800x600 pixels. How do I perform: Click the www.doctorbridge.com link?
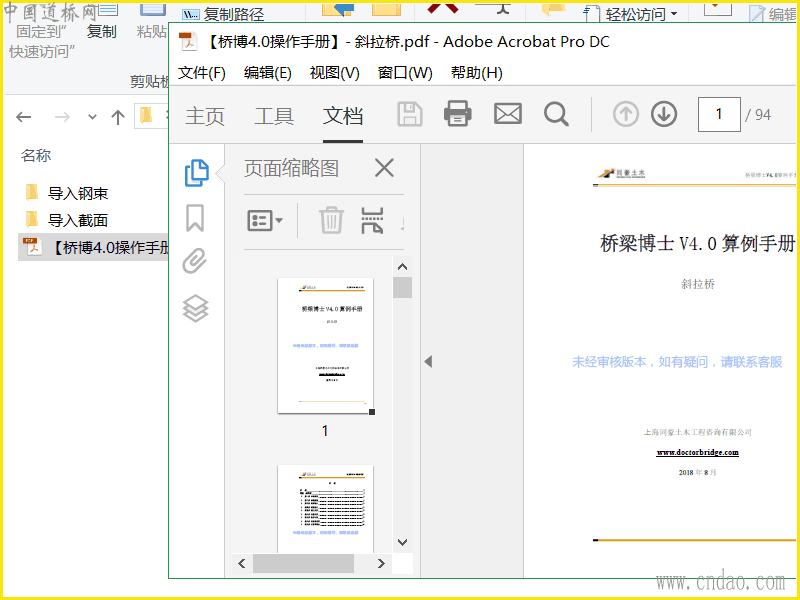click(697, 452)
